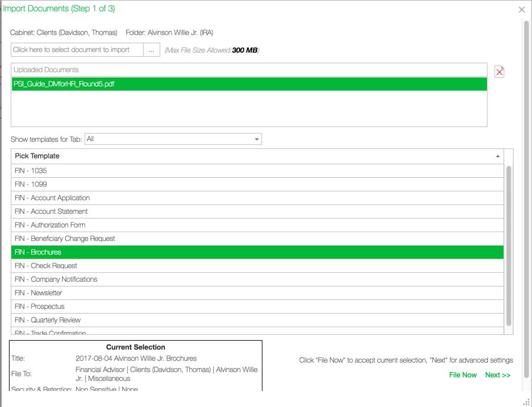Open the file browser with the ... button
Screen dimensions: 532x407
(152, 50)
